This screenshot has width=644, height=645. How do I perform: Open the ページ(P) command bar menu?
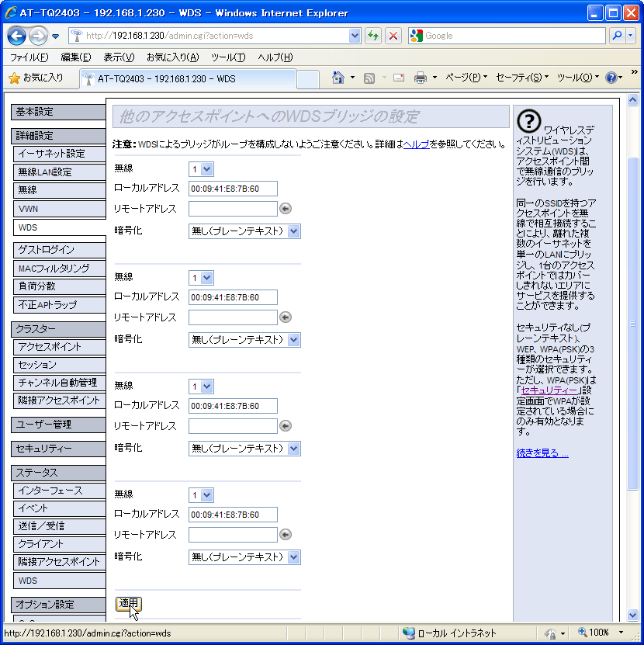[466, 78]
